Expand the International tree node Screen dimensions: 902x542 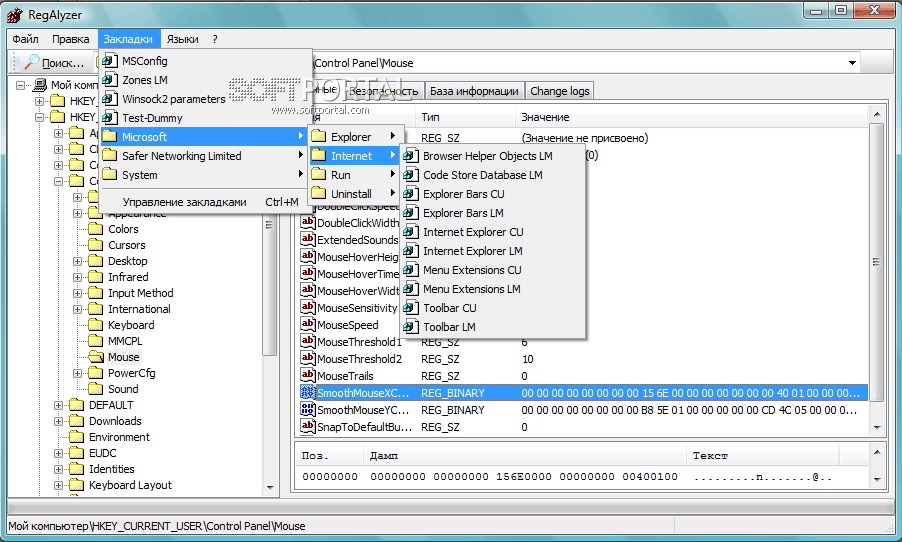point(78,310)
